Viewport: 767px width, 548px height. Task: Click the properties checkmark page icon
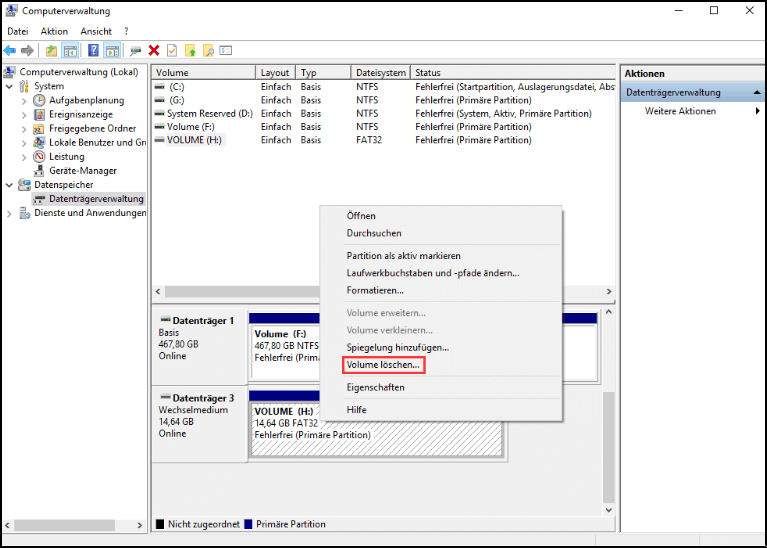click(x=172, y=50)
